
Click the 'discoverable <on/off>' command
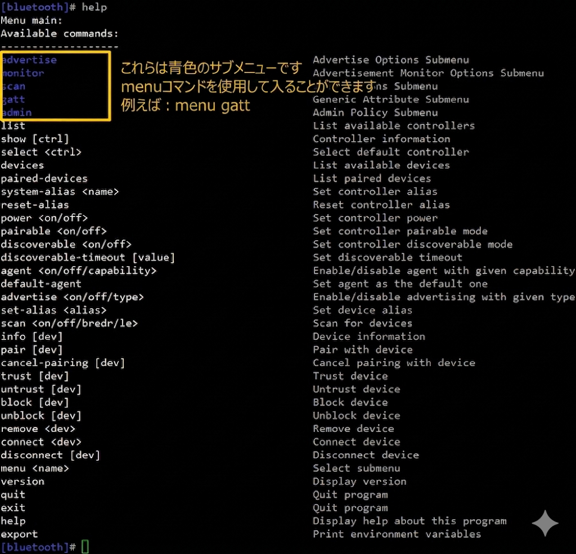pos(66,245)
